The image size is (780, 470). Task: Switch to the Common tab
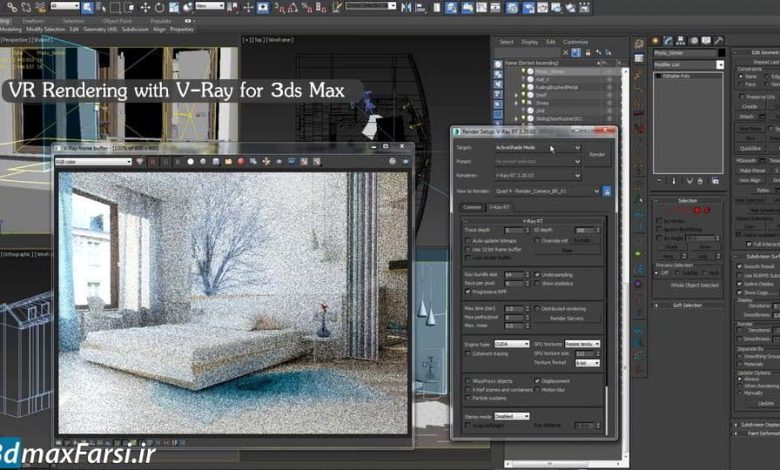[x=472, y=207]
